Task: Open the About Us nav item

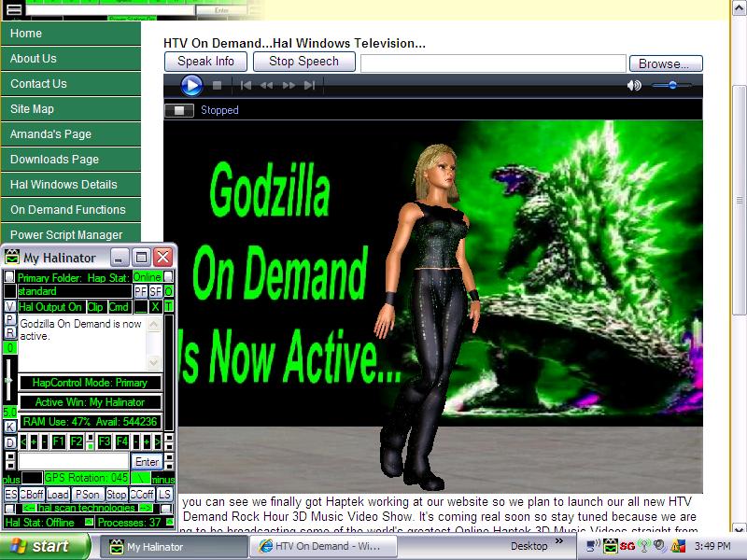Action: [x=71, y=59]
